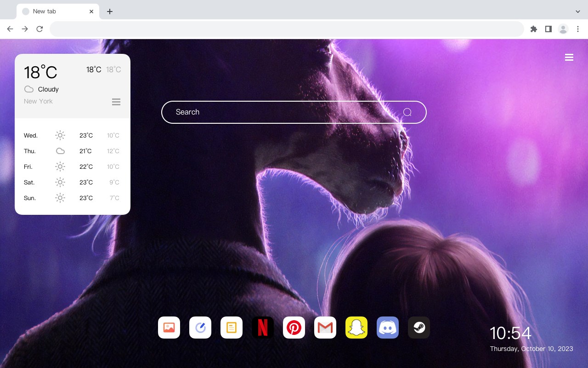This screenshot has height=368, width=588.
Task: Open the Netflix shortcut
Action: 263,328
